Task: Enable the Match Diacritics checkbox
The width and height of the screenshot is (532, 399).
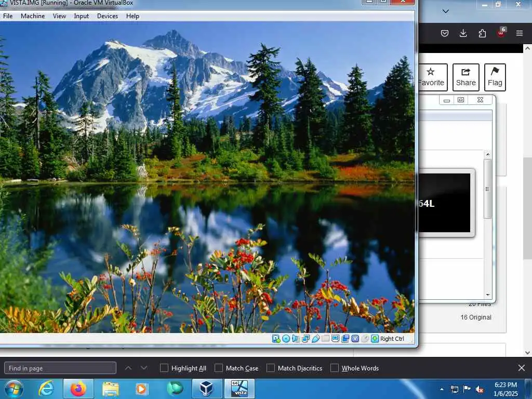Action: pyautogui.click(x=270, y=368)
